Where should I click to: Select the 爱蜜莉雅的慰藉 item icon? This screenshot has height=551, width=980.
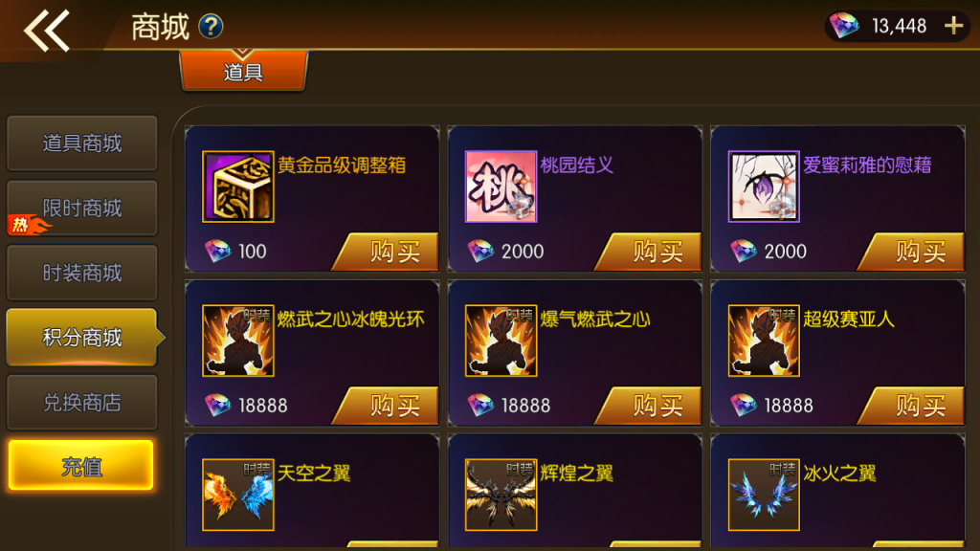tap(764, 187)
